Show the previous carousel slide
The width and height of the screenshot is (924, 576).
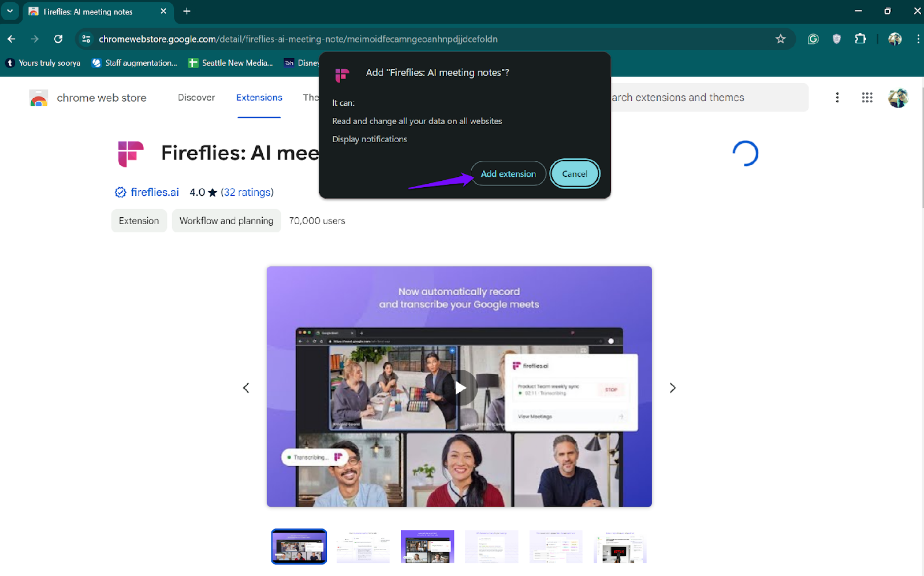246,388
